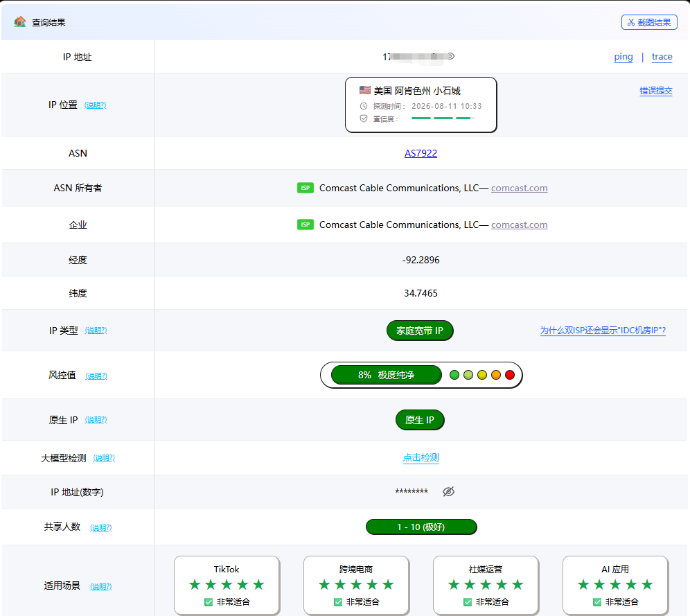This screenshot has width=690, height=616.
Task: Toggle the crossed-eye icon for numeric IP
Action: [448, 491]
